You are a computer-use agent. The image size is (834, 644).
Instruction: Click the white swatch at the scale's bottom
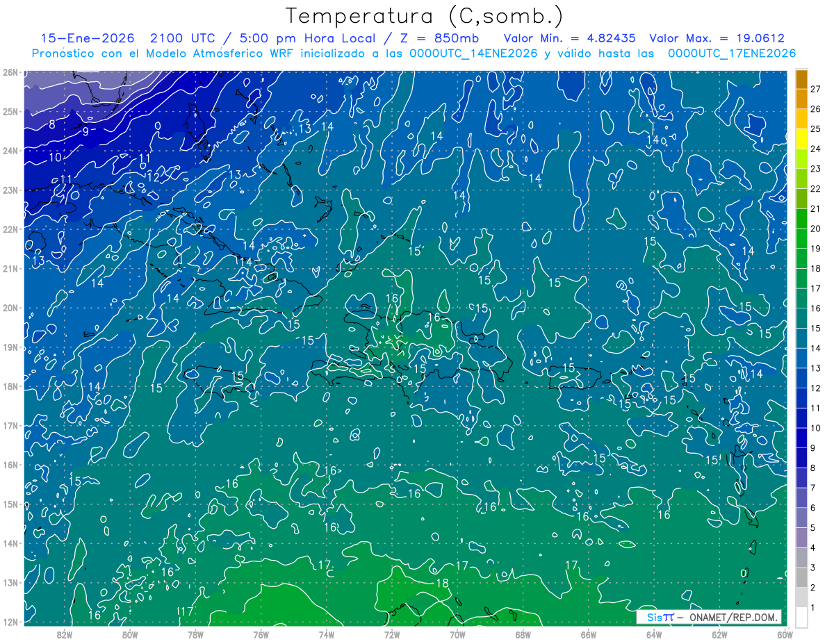[x=801, y=617]
